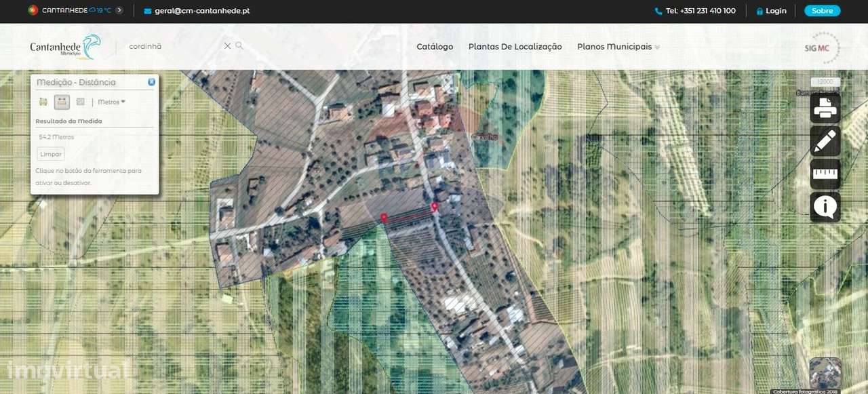The height and width of the screenshot is (394, 868).
Task: Click the right red measurement marker
Action: pos(435,206)
